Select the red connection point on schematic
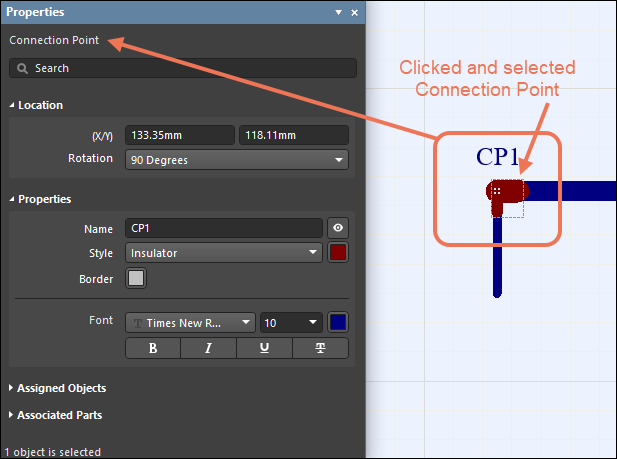Viewport: 617px width, 459px height. pyautogui.click(x=507, y=191)
